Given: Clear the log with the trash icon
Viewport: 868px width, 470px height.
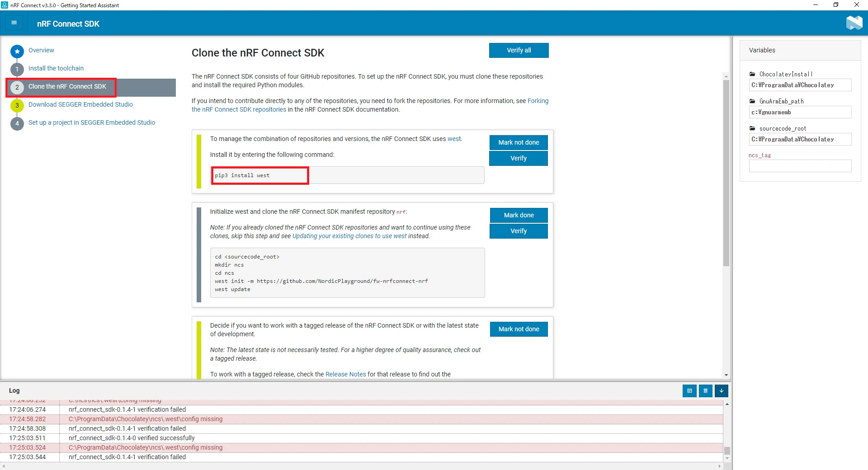Looking at the screenshot, I should [705, 391].
